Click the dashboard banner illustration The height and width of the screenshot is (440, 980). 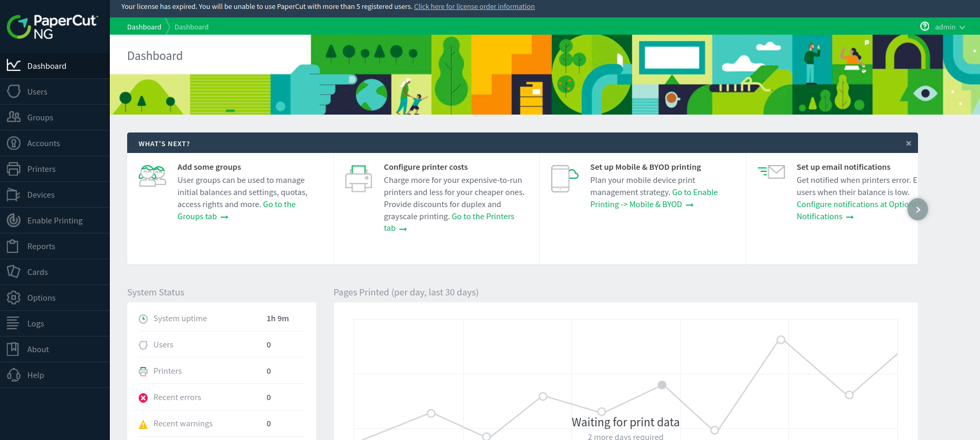(545, 75)
